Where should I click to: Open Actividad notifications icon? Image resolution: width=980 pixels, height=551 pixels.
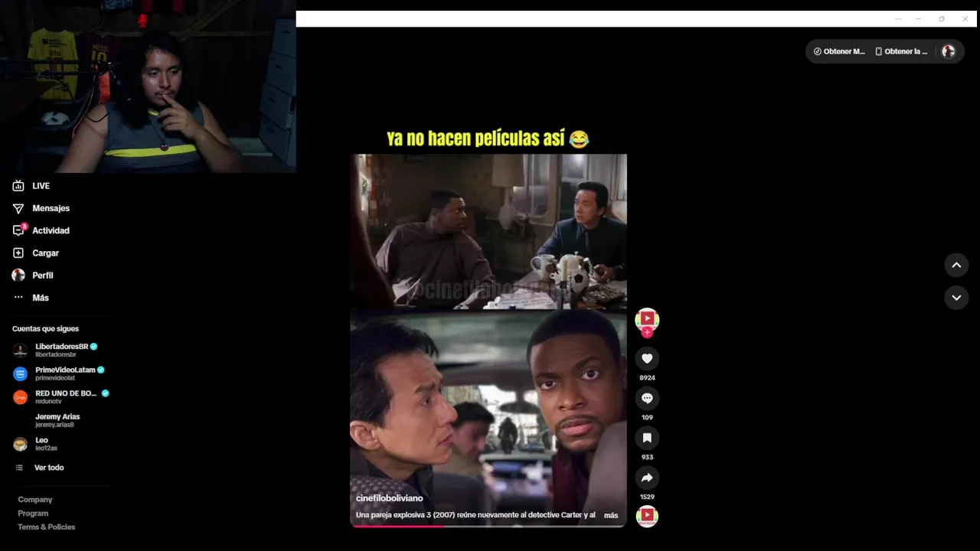point(19,230)
